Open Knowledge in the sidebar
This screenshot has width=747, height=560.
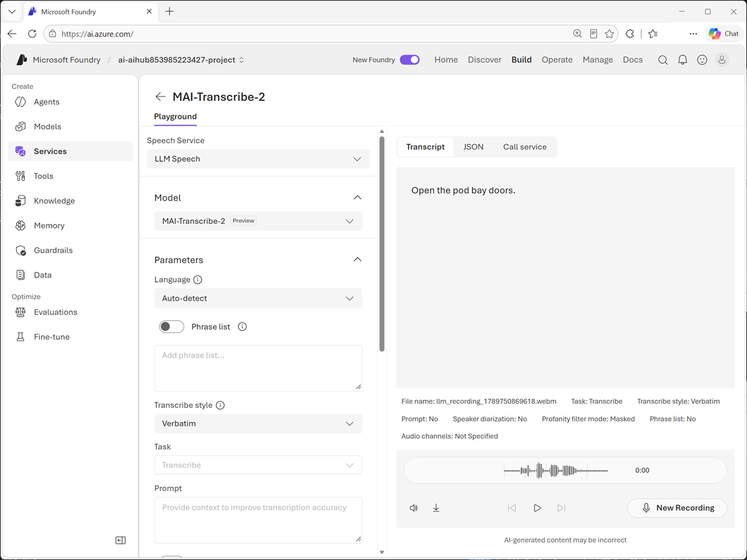coord(70,201)
